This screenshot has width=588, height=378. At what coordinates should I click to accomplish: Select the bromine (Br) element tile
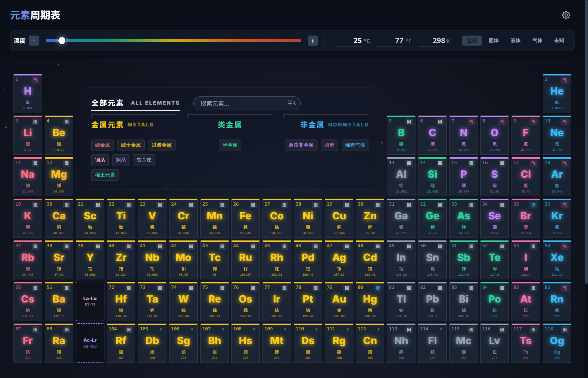(x=526, y=218)
